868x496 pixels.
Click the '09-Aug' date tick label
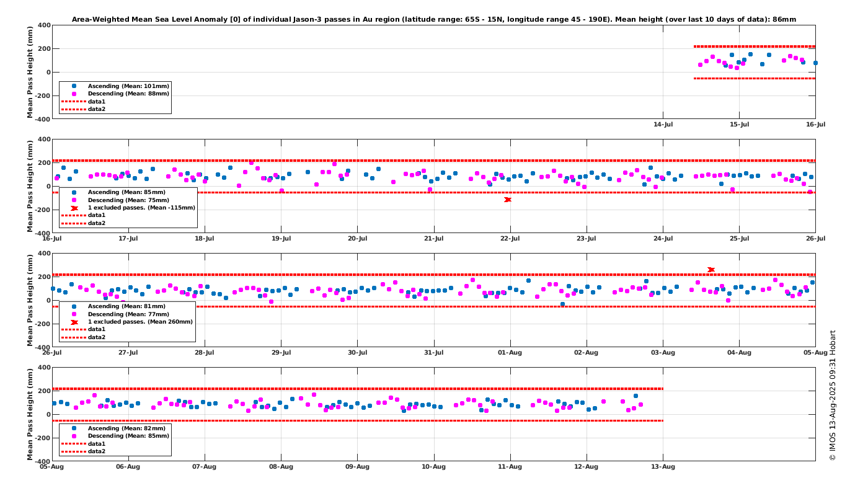357,467
